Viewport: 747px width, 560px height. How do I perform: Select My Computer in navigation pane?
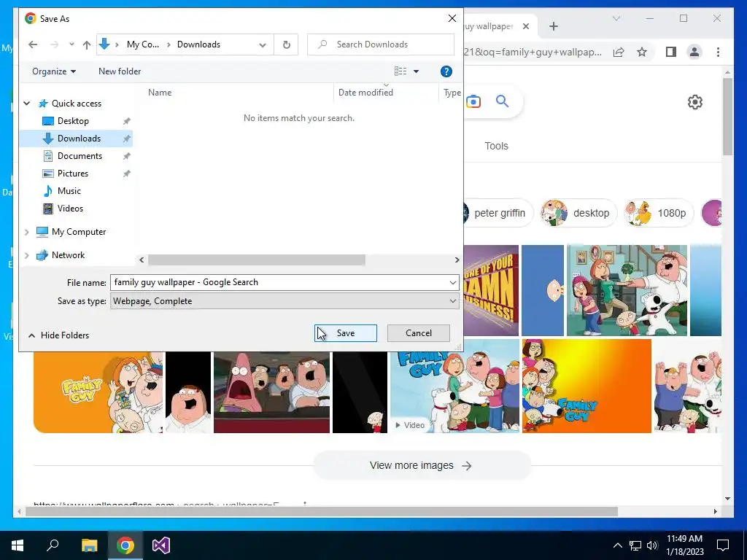(x=79, y=232)
